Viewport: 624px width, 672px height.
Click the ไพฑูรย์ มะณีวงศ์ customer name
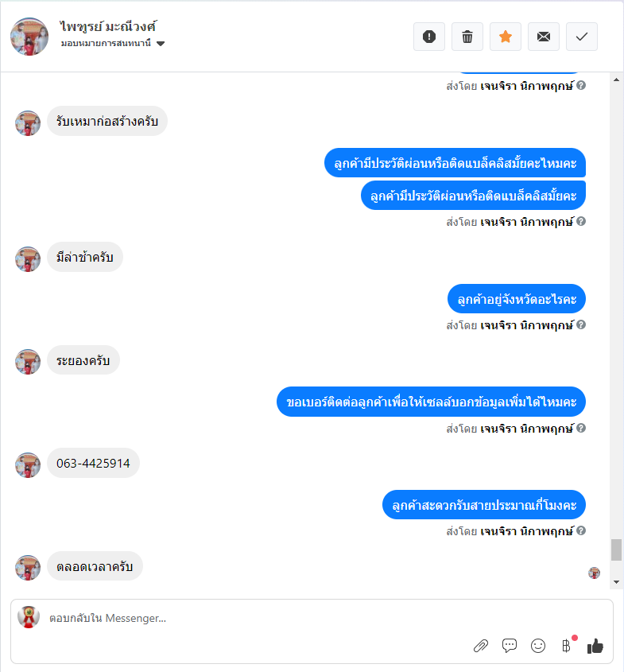coord(108,26)
